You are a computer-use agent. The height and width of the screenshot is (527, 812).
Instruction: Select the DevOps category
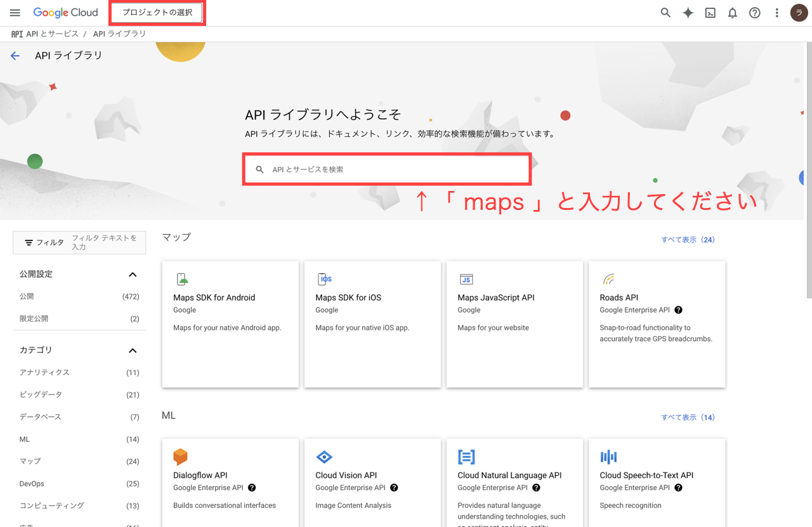coord(79,484)
